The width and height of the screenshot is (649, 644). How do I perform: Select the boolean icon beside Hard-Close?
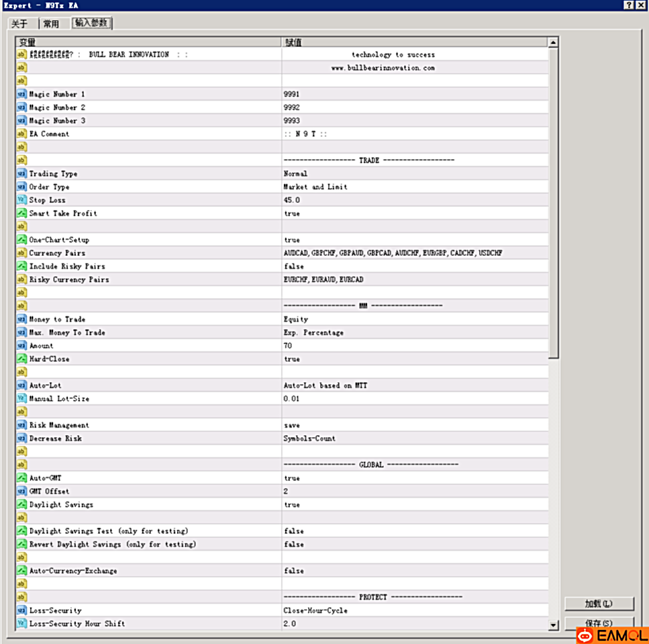pyautogui.click(x=21, y=359)
